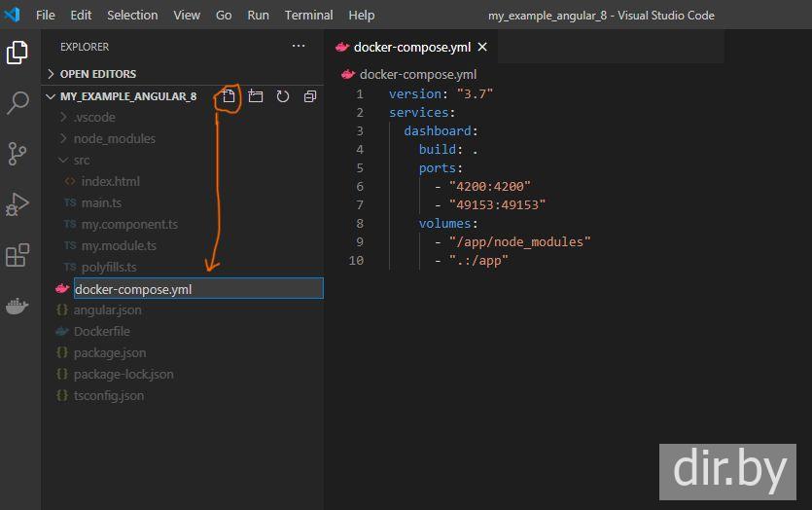Collapse all folders in explorer

pos(310,96)
